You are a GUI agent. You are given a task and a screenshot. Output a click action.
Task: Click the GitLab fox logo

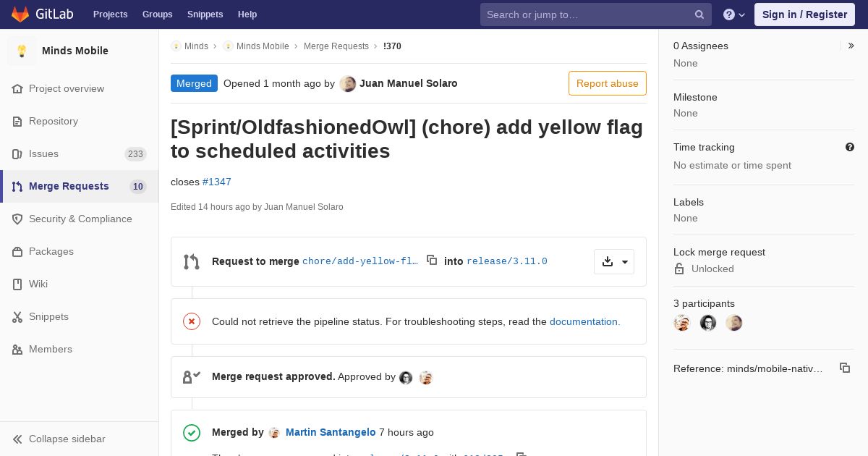point(20,14)
